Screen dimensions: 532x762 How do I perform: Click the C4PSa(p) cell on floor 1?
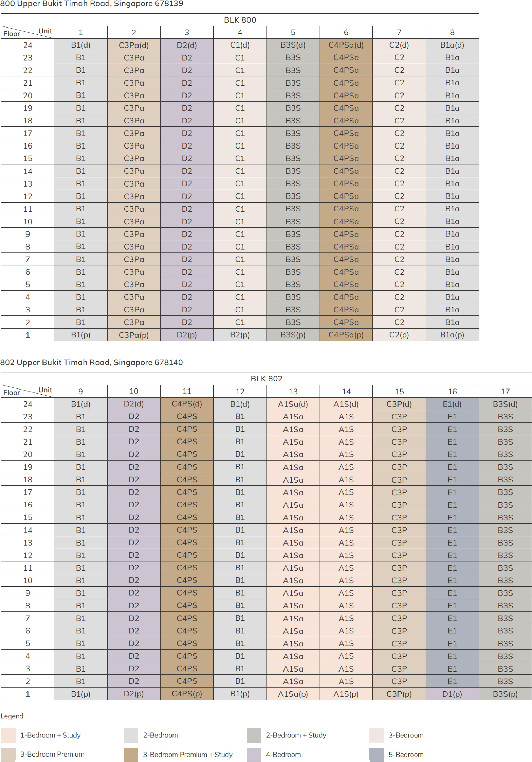(346, 335)
